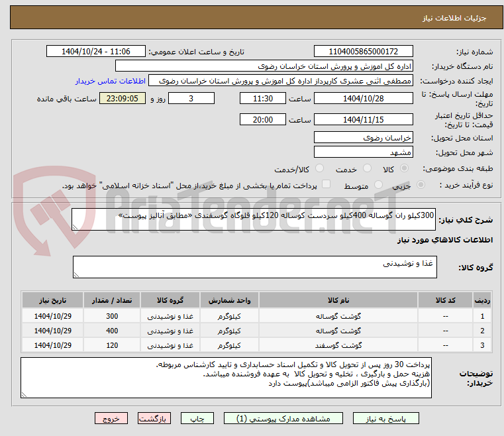504x436 pixels.
Task: Click the deadline time field 11:30
Action: pos(263,98)
